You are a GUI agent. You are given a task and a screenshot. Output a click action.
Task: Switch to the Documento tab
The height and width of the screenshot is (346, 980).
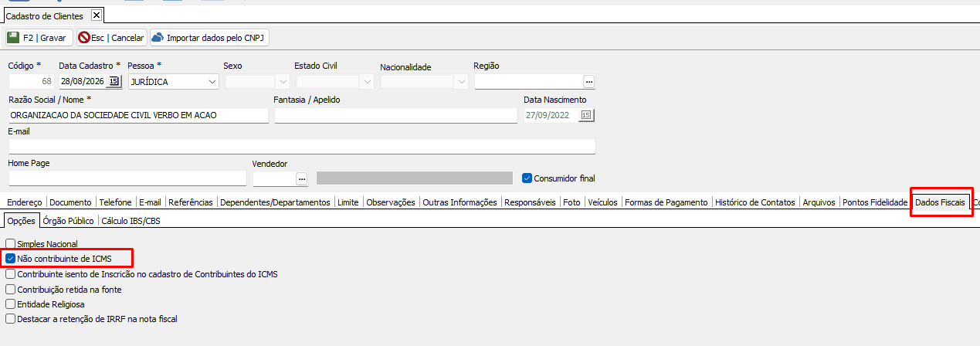point(70,202)
